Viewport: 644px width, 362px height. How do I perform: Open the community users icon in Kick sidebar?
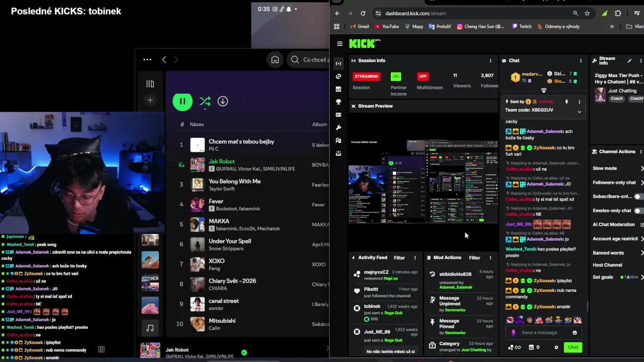coord(339,140)
